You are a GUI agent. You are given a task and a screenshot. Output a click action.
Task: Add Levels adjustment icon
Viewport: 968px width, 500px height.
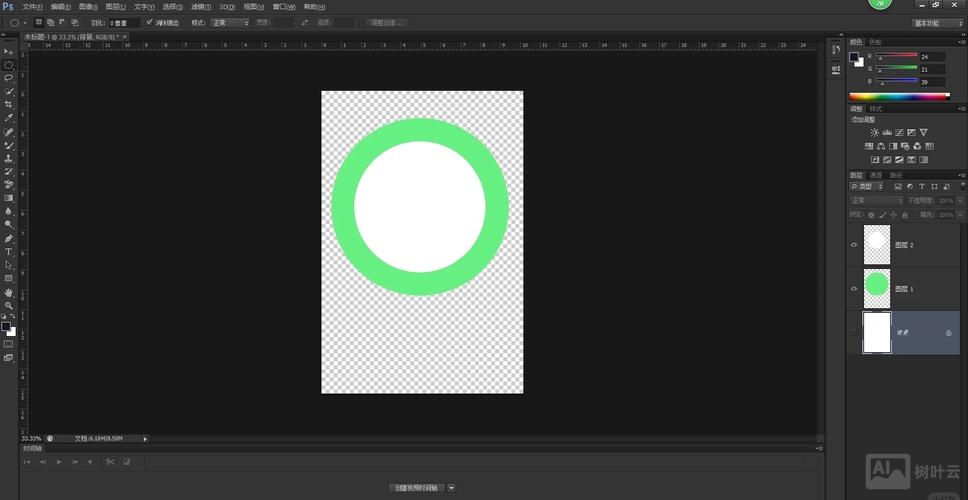(x=887, y=132)
